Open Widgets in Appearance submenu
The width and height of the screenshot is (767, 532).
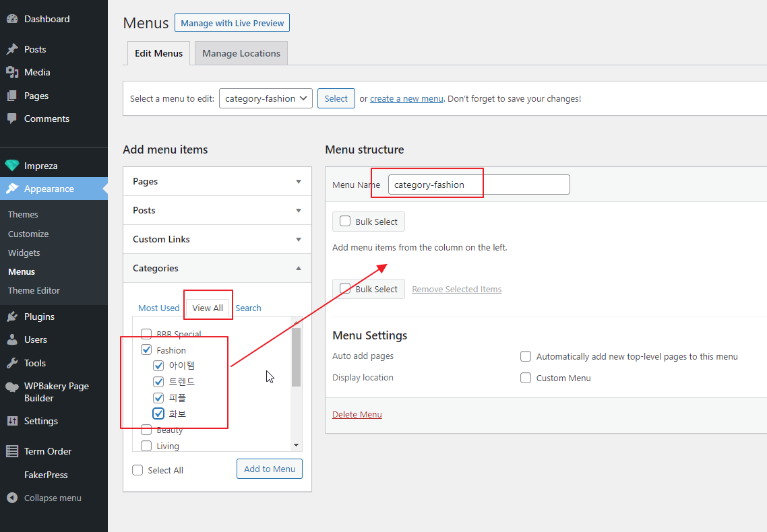click(x=24, y=253)
